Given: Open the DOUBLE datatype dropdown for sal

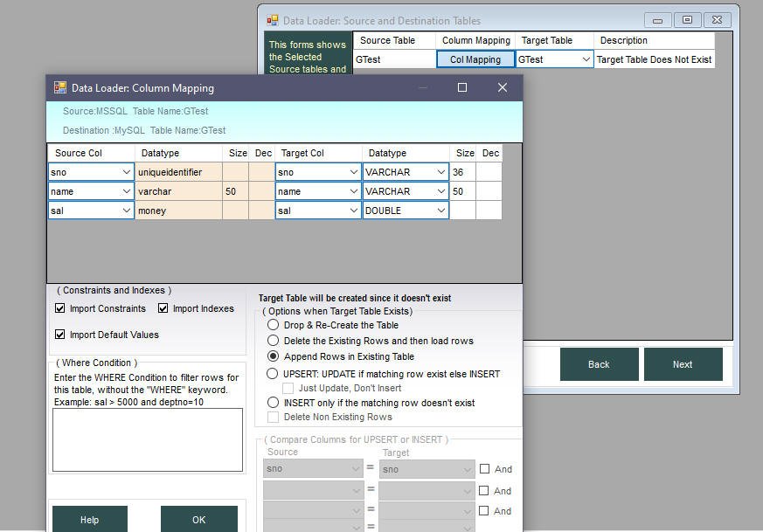Looking at the screenshot, I should pos(440,211).
